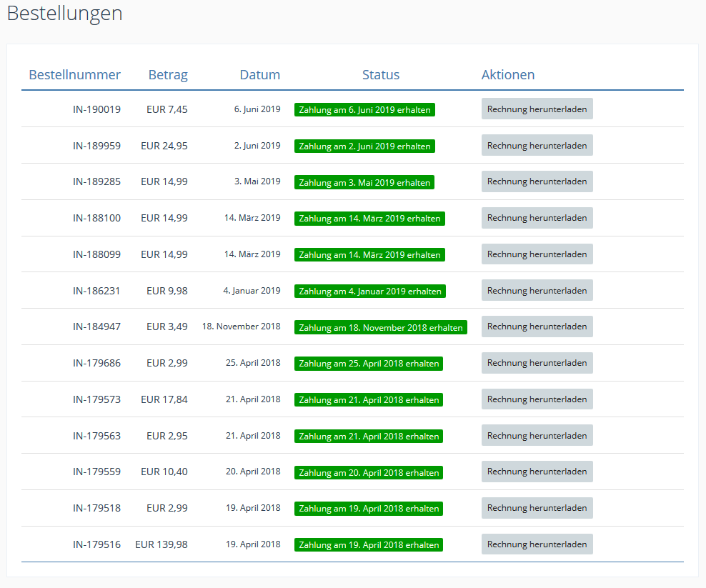Select order number IN-190019 text
Viewport: 706px width, 588px height.
click(x=96, y=110)
